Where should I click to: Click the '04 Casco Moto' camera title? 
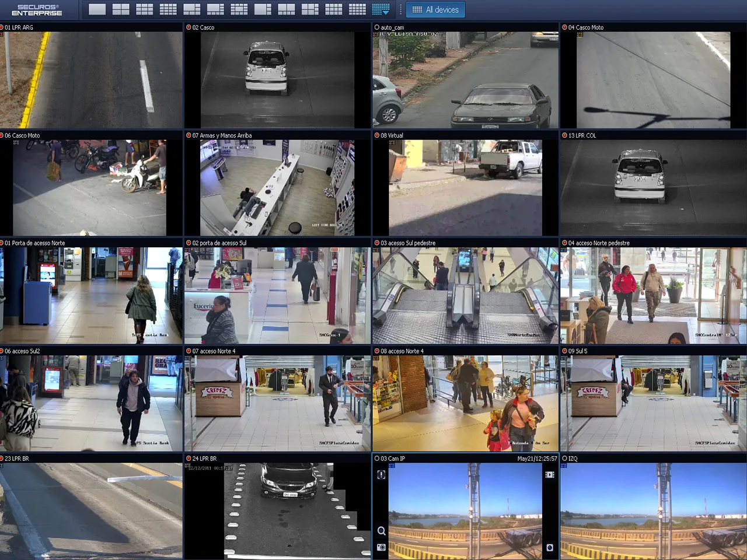click(586, 27)
